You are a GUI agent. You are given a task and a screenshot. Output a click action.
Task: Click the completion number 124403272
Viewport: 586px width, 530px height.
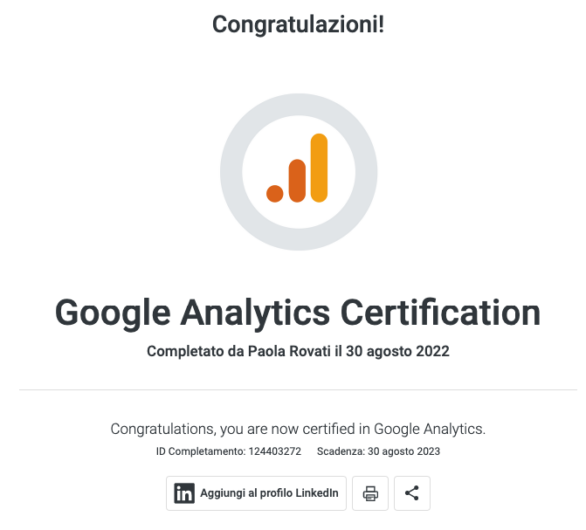pos(275,452)
